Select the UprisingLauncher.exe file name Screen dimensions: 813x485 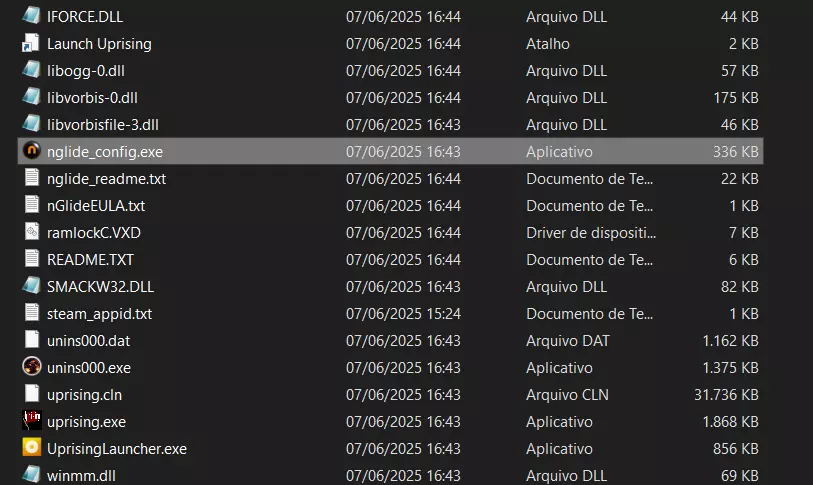(x=117, y=449)
